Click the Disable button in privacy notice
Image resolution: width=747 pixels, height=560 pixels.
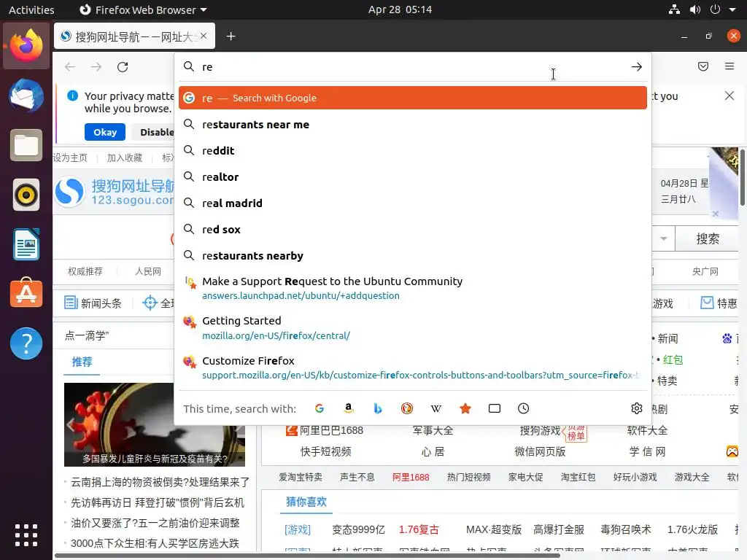(153, 132)
